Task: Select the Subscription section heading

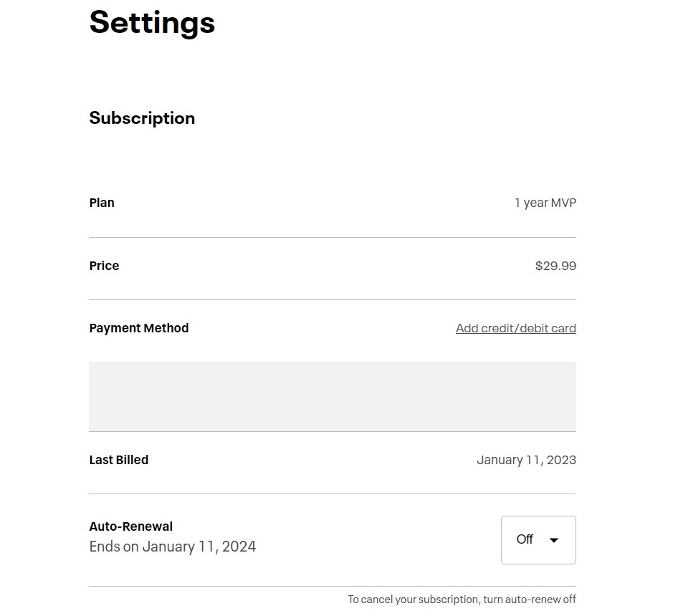Action: (142, 118)
